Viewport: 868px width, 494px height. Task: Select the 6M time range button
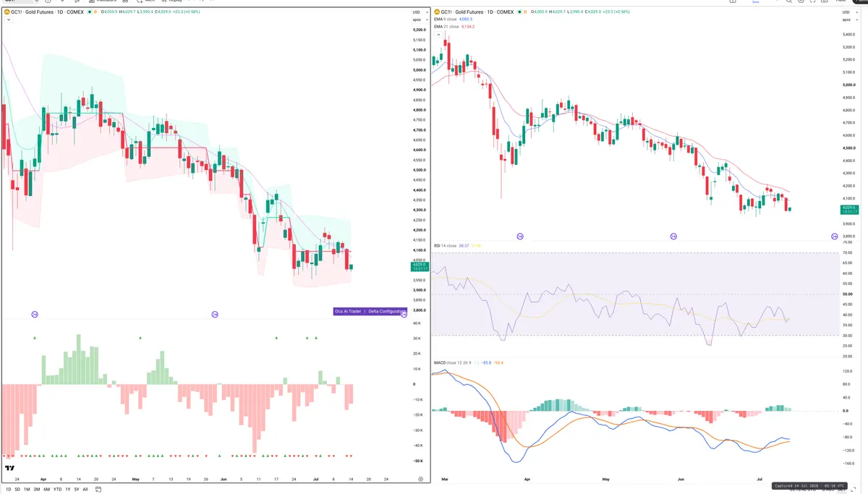(46, 490)
